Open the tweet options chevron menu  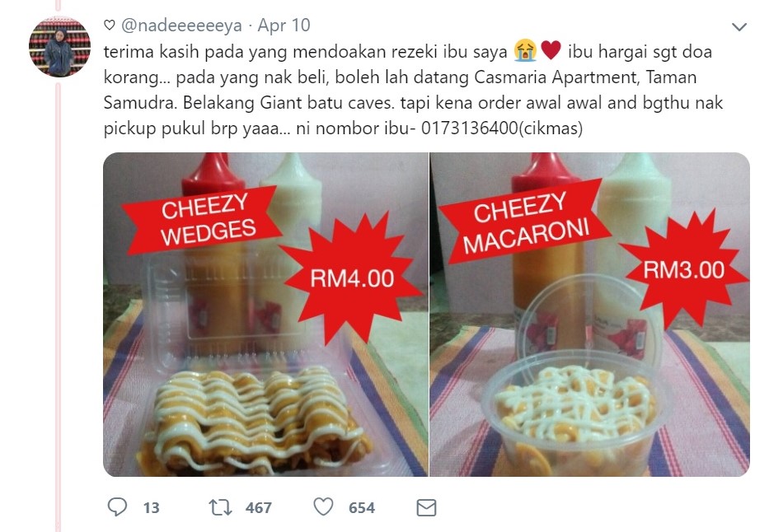(x=739, y=26)
